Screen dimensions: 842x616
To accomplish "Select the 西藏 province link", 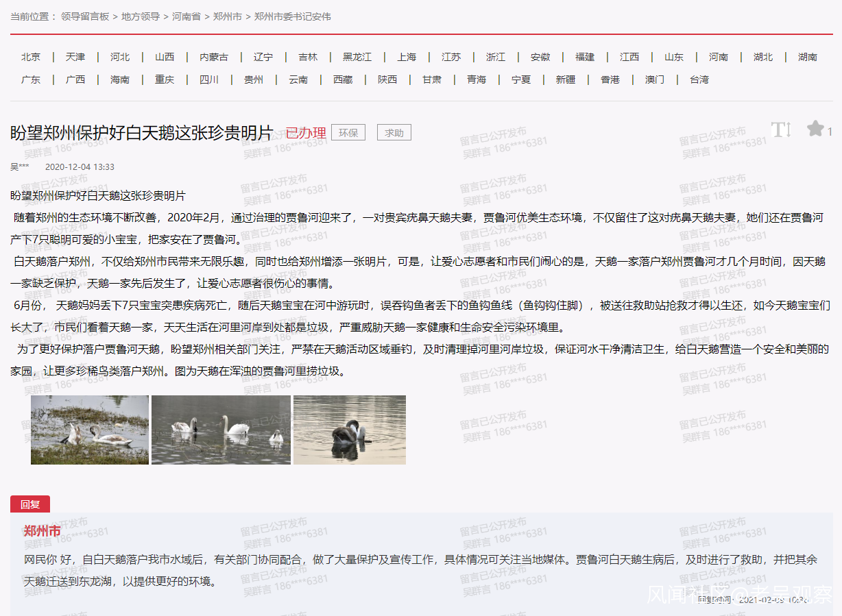I will [343, 79].
